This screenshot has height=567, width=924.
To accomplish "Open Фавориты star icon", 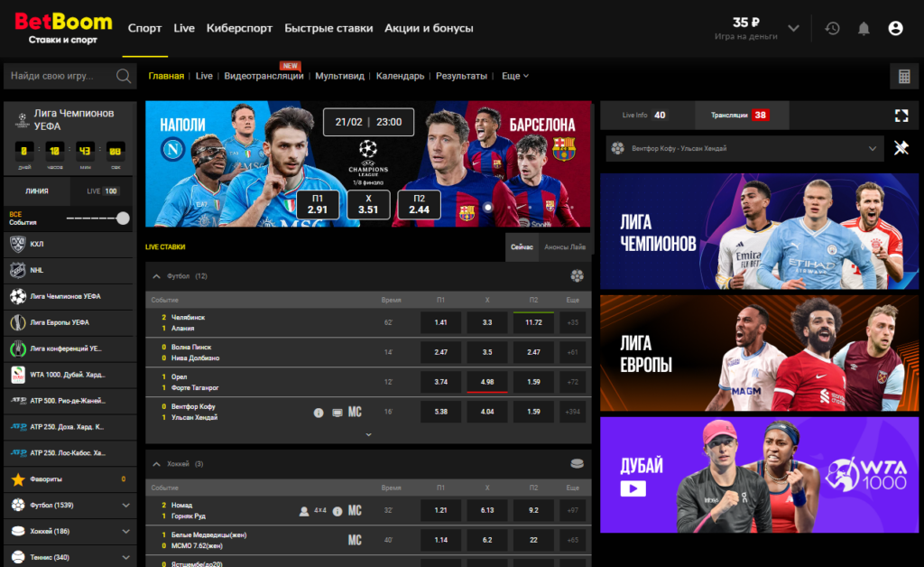I will [x=18, y=479].
